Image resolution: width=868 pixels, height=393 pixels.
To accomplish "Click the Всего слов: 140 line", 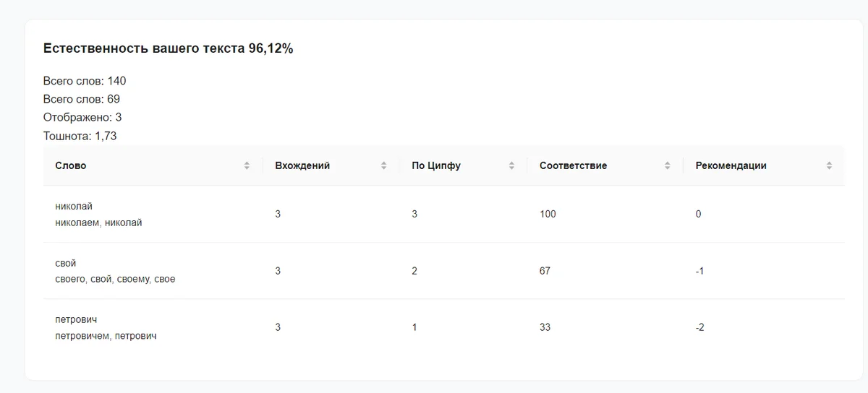I will (x=85, y=81).
